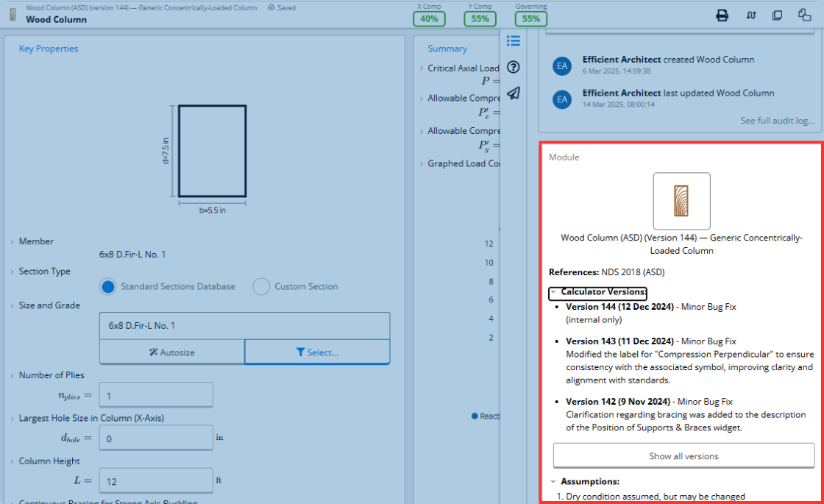
Task: Click the printer icon in the header
Action: (x=722, y=15)
